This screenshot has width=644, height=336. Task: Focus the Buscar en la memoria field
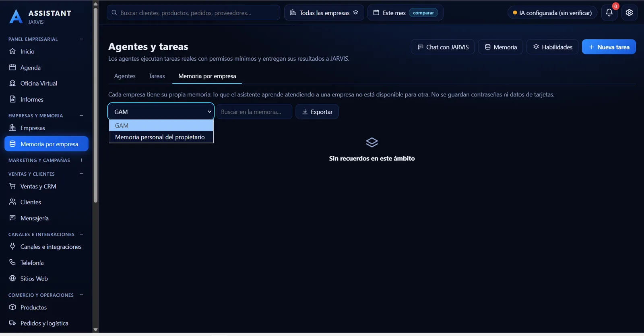tap(254, 111)
